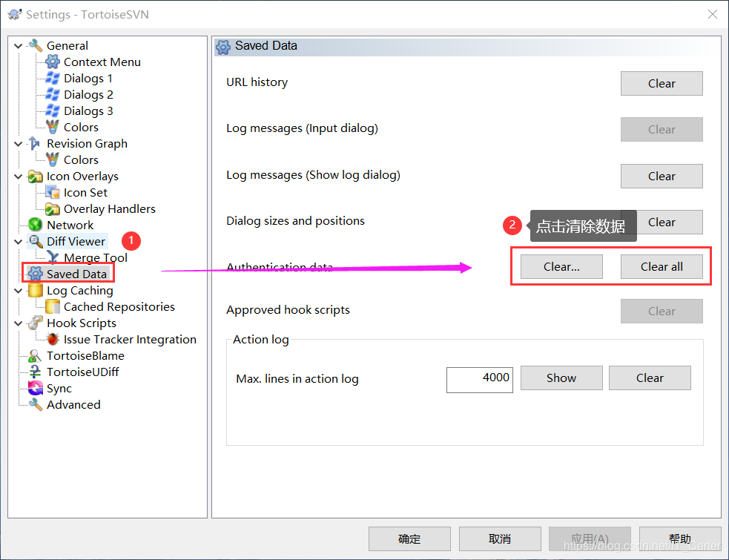Select Network in the settings tree
729x560 pixels.
click(x=70, y=225)
